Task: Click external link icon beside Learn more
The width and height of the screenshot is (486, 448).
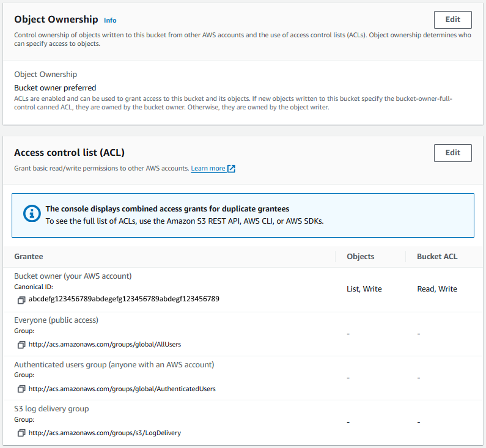Action: (x=231, y=169)
